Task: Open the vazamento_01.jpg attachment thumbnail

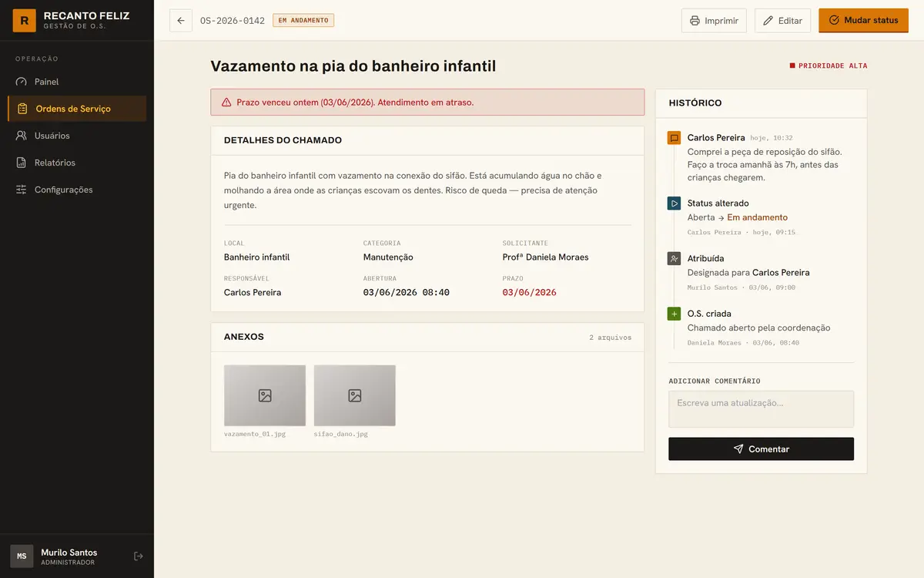Action: [x=265, y=395]
